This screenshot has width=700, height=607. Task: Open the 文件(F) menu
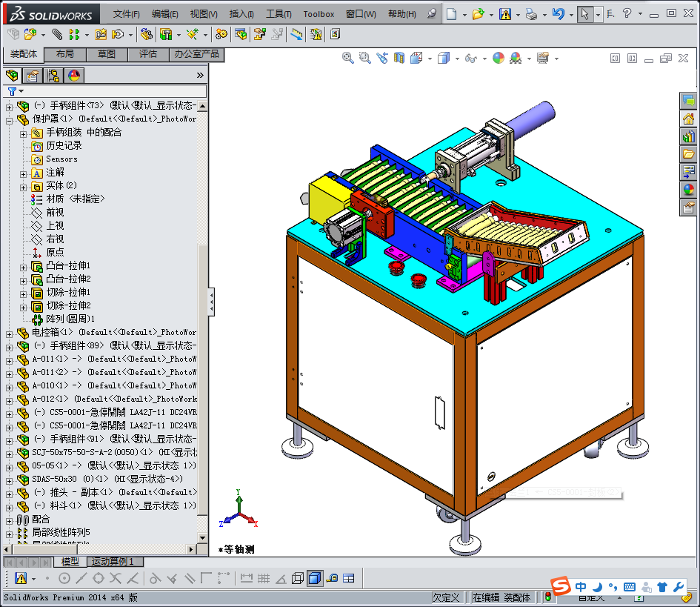127,14
